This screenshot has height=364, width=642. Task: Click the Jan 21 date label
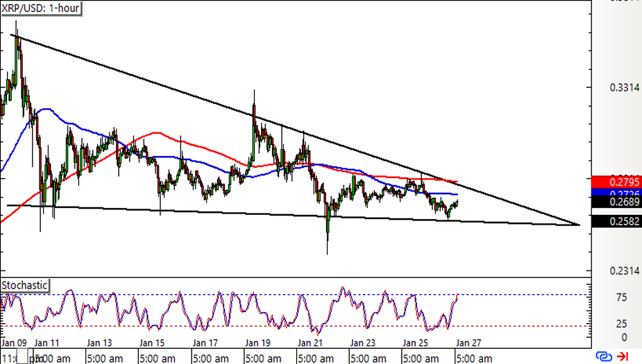[310, 343]
